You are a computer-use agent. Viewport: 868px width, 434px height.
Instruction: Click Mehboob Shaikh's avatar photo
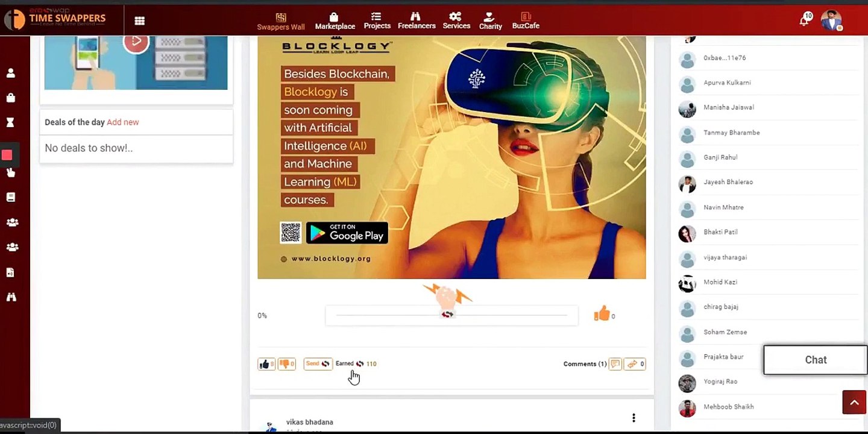pyautogui.click(x=687, y=409)
